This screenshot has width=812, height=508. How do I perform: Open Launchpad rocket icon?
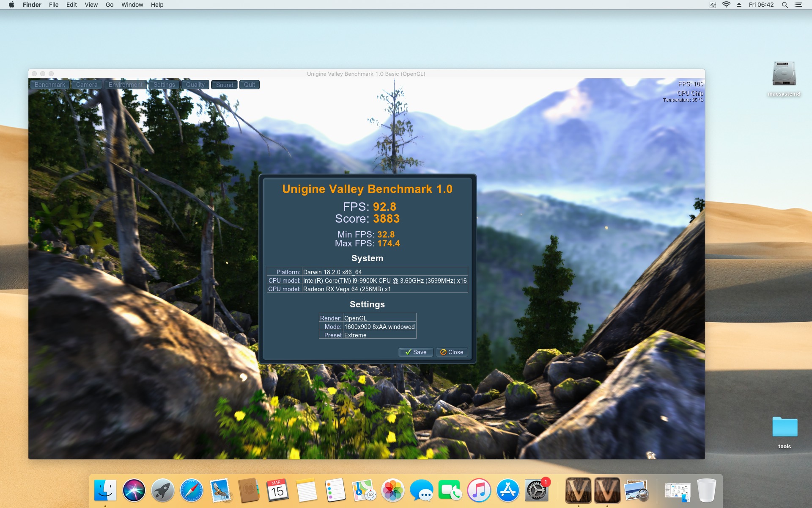point(163,491)
